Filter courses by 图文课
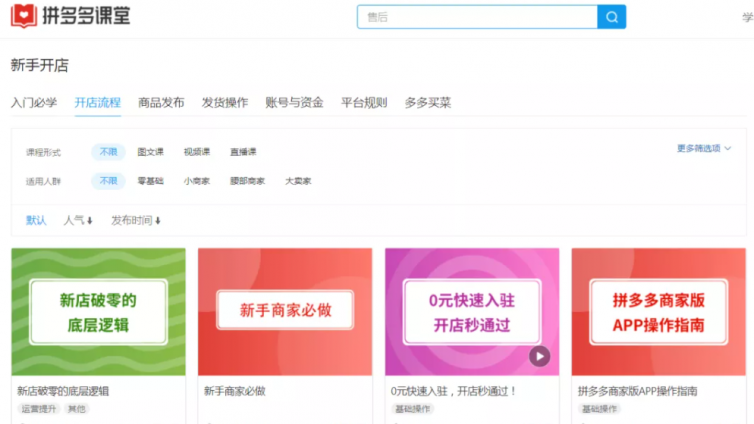The width and height of the screenshot is (754, 424). pos(151,152)
